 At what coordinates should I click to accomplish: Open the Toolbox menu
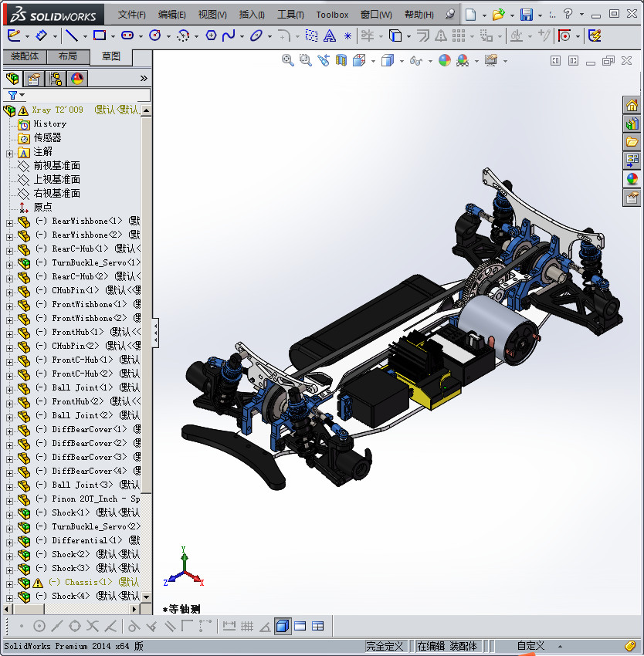click(x=332, y=15)
